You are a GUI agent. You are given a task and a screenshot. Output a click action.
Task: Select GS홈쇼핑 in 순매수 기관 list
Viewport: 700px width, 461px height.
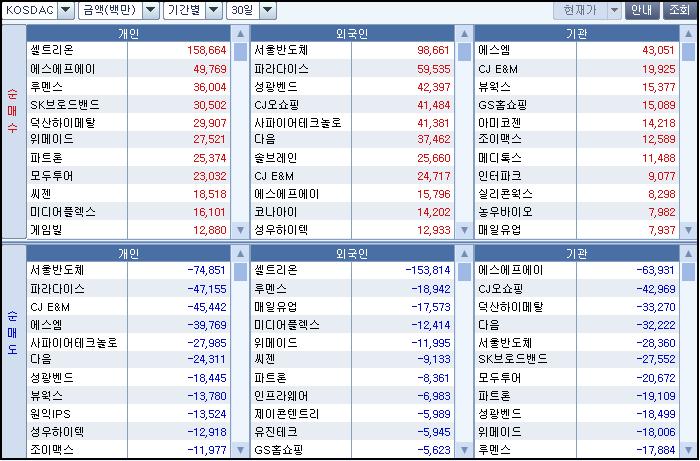pyautogui.click(x=503, y=105)
